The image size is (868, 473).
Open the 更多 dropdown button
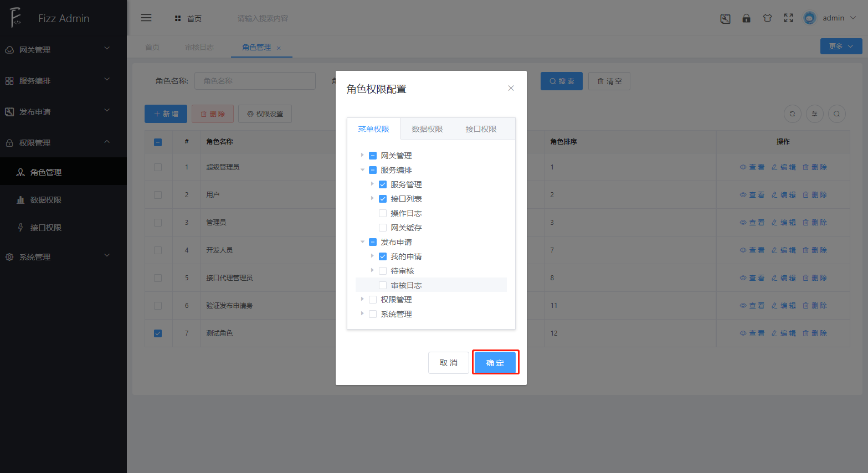[840, 47]
